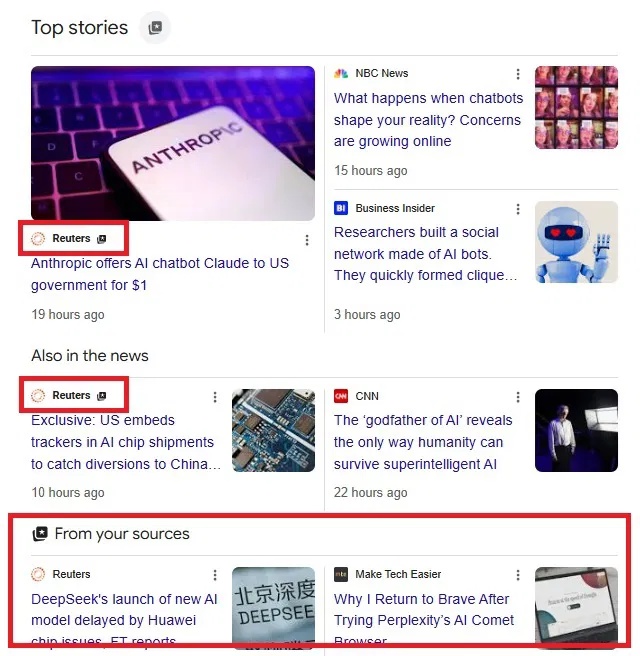Open the godfather of AI CNN article

[x=423, y=442]
